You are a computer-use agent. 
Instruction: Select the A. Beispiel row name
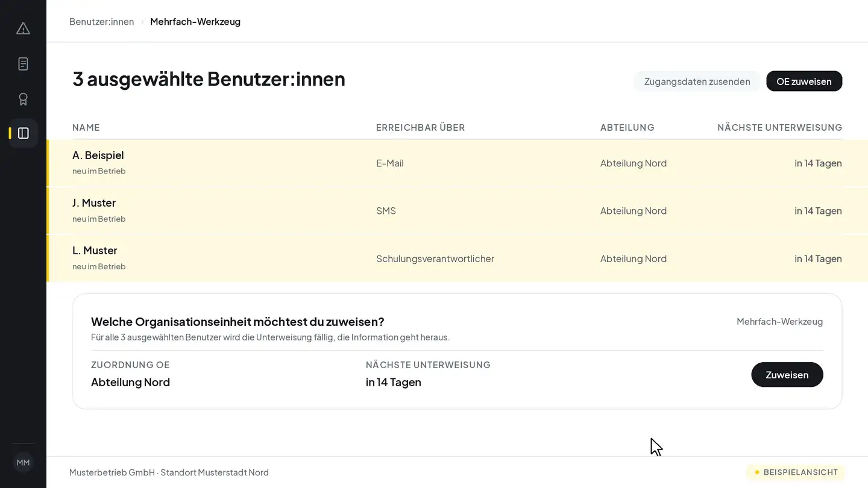point(98,155)
